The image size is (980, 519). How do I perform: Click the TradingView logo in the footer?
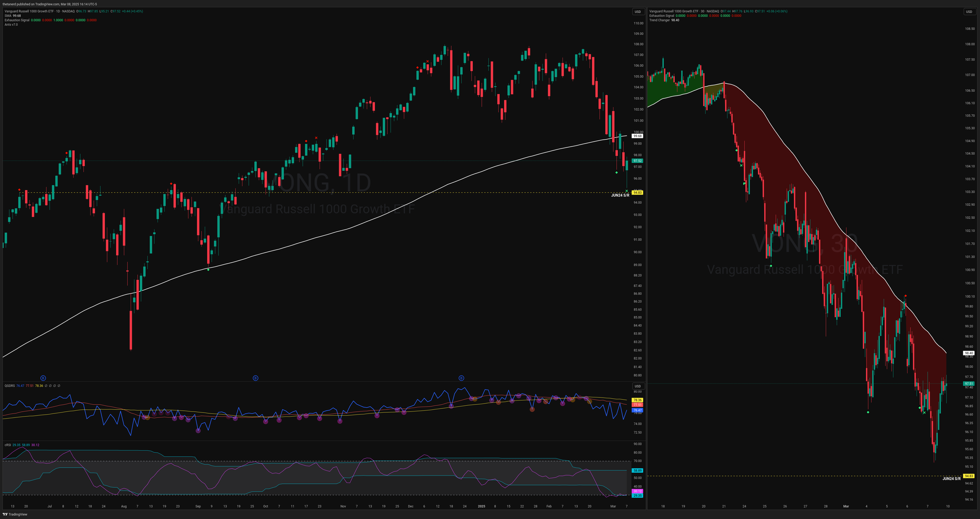pos(15,514)
